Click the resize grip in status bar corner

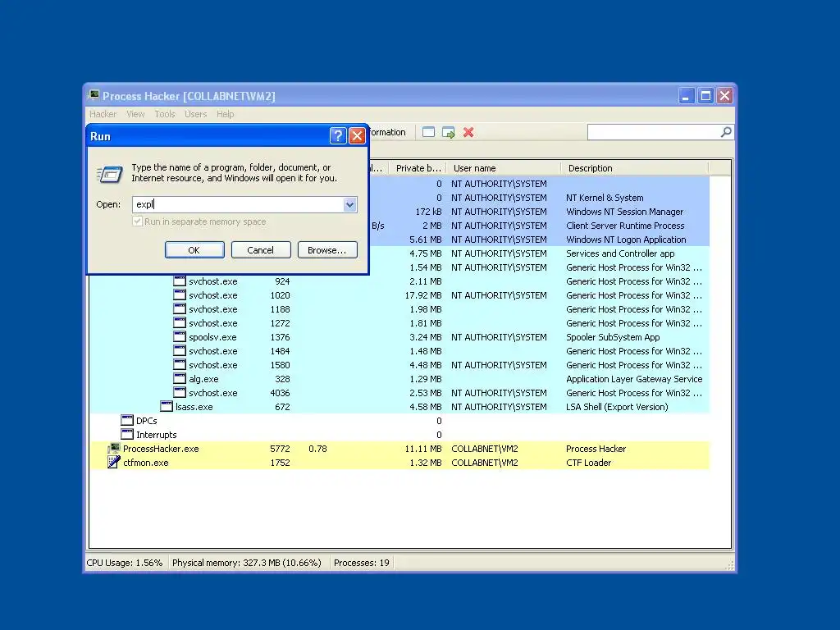(729, 564)
